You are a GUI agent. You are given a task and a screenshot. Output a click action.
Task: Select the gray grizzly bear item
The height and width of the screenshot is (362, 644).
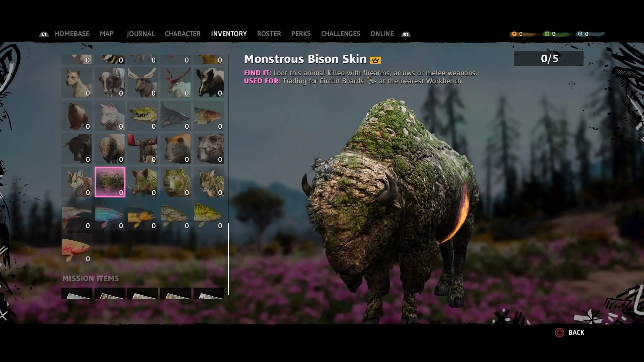click(x=209, y=149)
